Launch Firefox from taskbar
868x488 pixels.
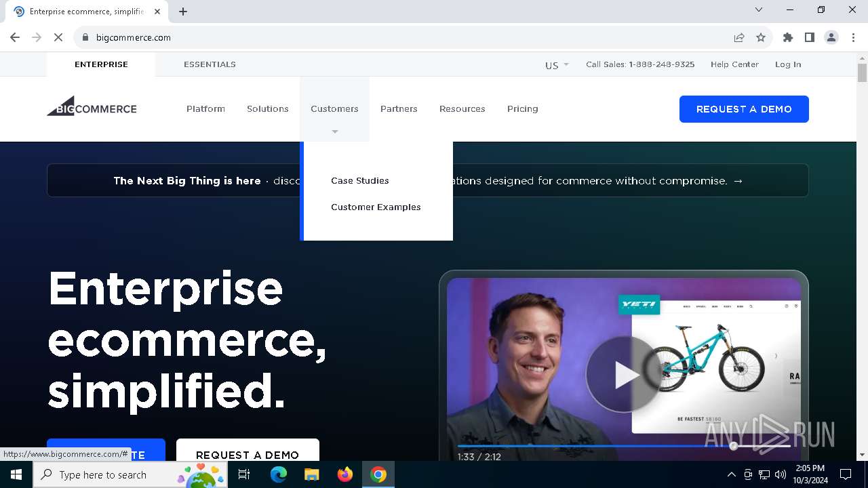coord(345,474)
